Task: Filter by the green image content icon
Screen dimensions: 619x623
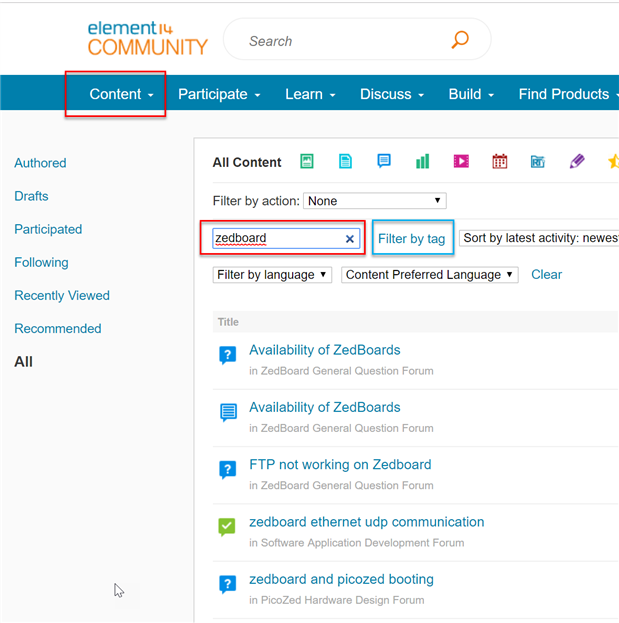Action: [x=307, y=161]
